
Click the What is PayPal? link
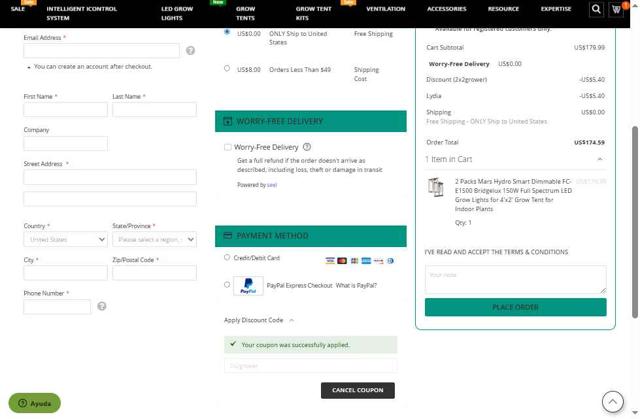pos(356,286)
